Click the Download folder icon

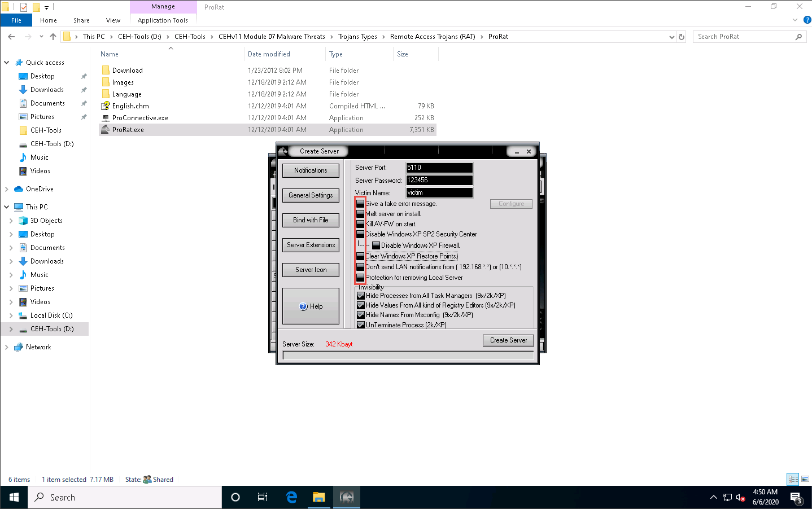tap(106, 71)
